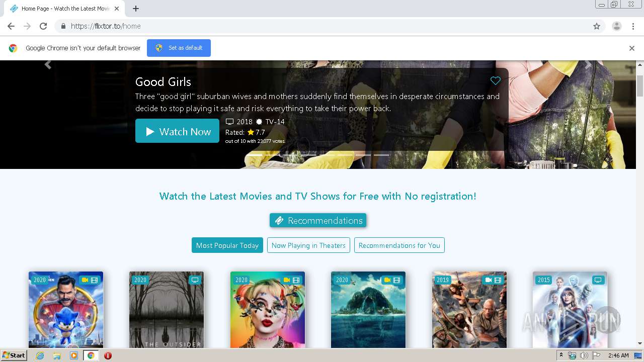
Task: Click the volume speaker tray icon
Action: [x=584, y=355]
